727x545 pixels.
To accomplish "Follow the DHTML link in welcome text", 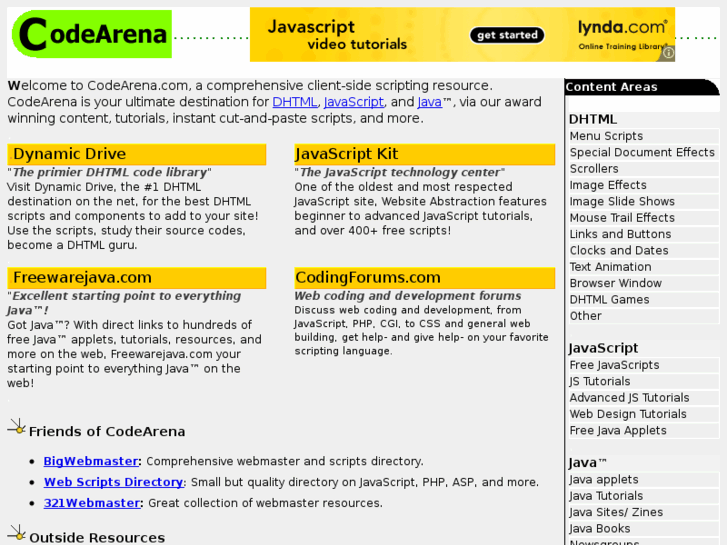I will [294, 102].
